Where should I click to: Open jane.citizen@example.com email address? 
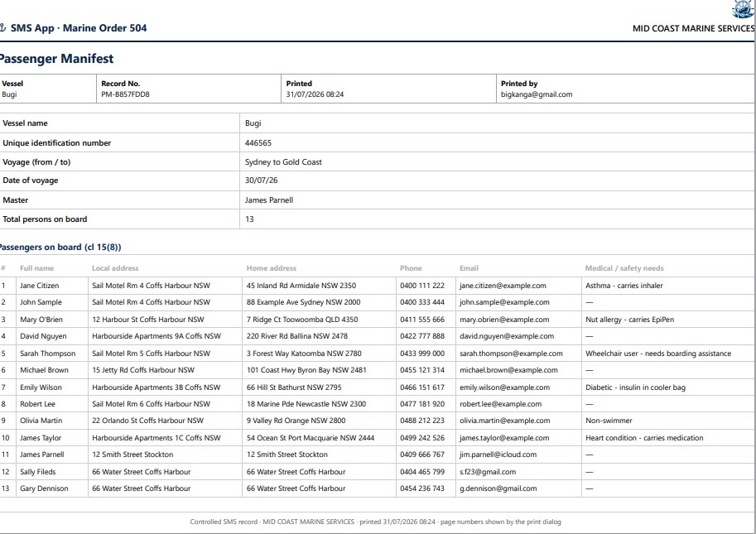(x=503, y=286)
